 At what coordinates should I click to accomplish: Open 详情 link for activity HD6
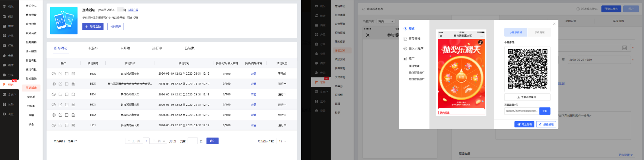(253, 74)
